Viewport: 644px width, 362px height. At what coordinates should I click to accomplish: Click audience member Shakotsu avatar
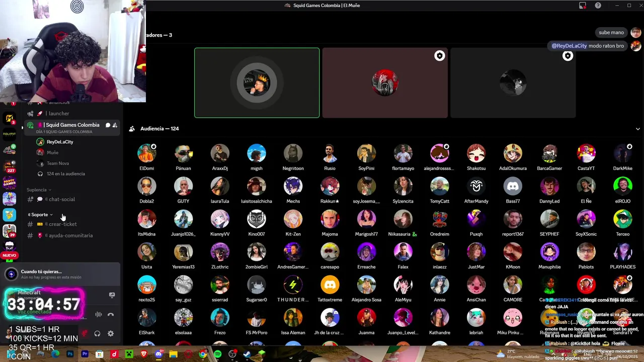point(476,154)
